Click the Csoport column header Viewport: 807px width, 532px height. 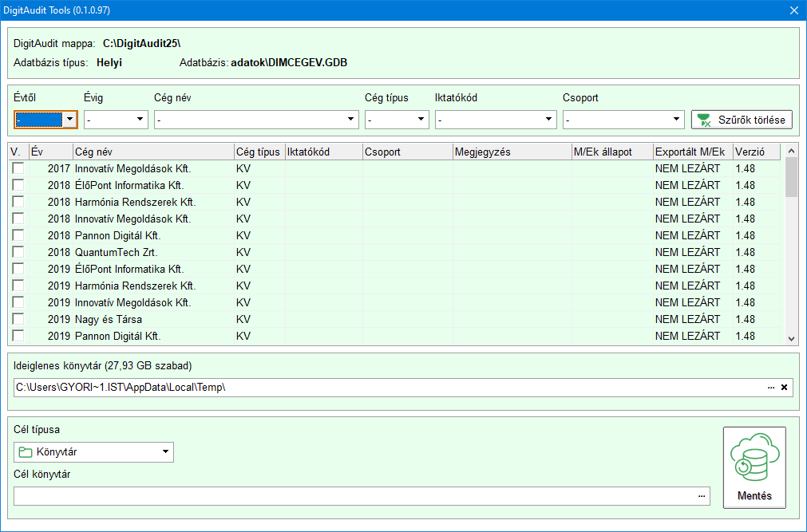[408, 152]
